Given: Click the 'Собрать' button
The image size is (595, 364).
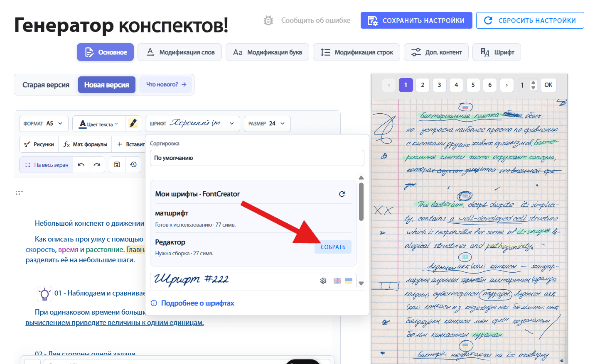Looking at the screenshot, I should (333, 247).
